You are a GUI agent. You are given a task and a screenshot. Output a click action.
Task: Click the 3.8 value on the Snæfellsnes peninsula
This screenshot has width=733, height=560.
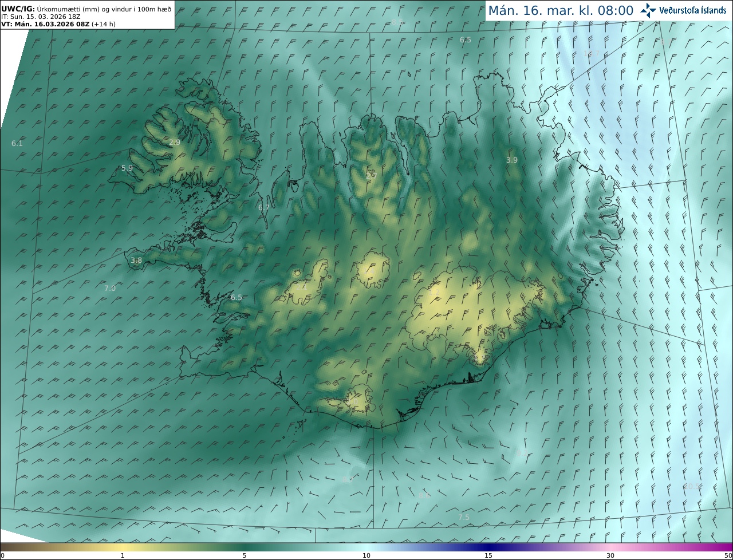pyautogui.click(x=136, y=260)
